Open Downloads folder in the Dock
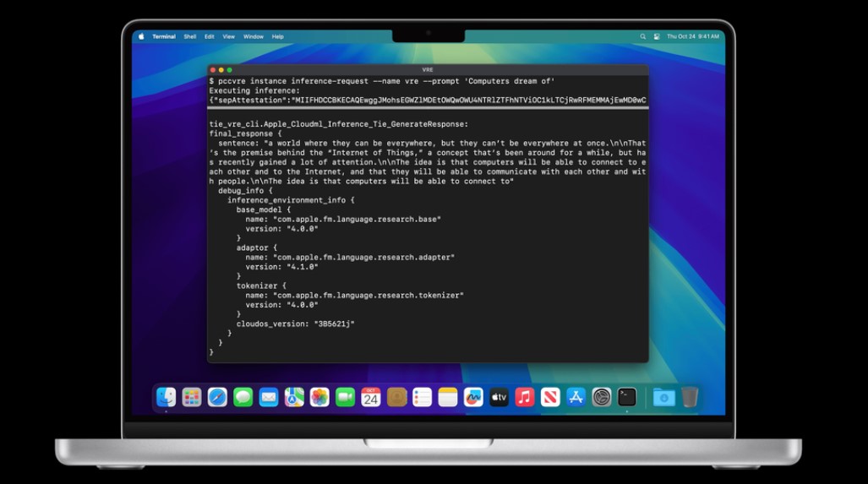 coord(663,397)
